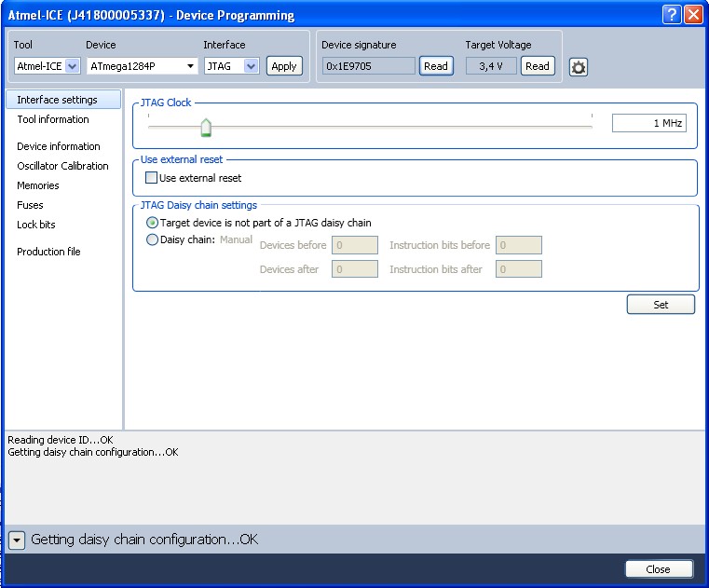Click the JTAG clock 1 MHz field
709x588 pixels.
(x=648, y=123)
